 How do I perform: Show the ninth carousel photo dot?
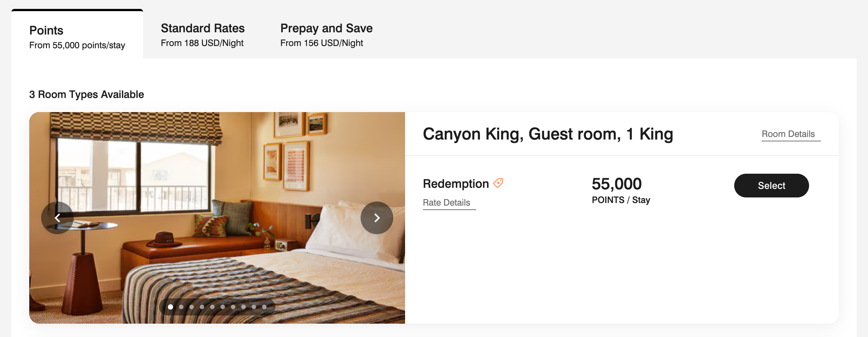click(x=254, y=307)
